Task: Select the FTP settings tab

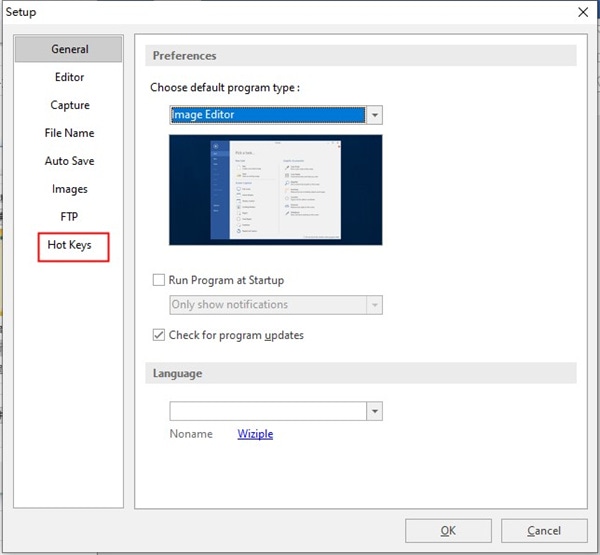Action: (69, 217)
